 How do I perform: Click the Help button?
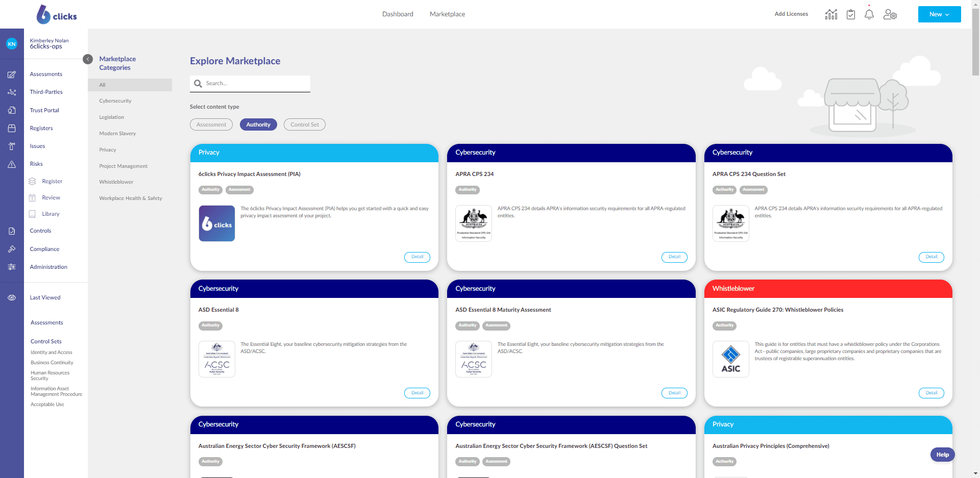tap(943, 455)
